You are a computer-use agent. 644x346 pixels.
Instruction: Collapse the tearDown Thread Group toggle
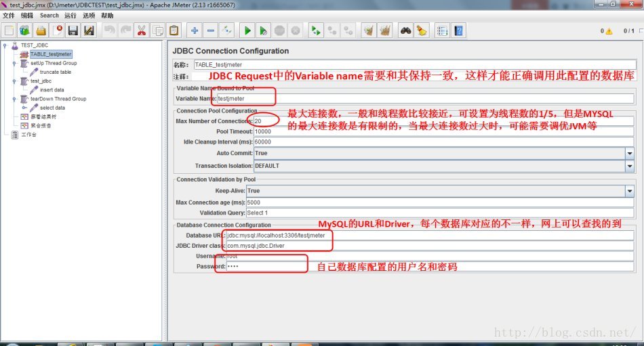[x=14, y=100]
